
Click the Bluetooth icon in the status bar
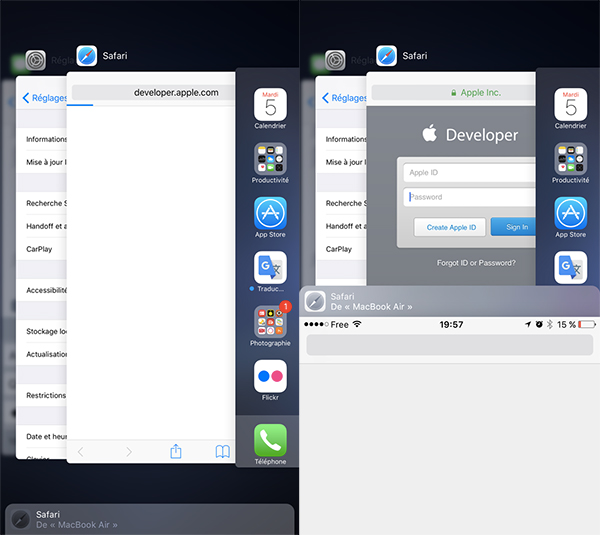pos(548,325)
